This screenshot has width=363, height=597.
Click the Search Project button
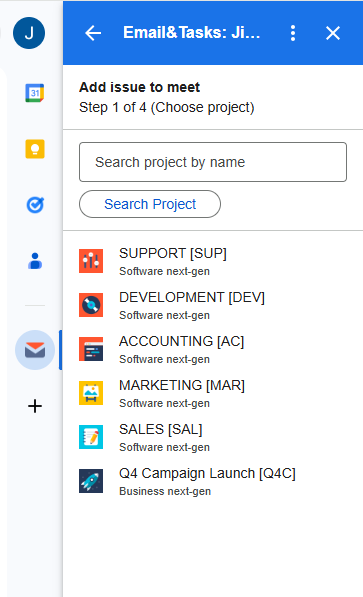point(150,204)
